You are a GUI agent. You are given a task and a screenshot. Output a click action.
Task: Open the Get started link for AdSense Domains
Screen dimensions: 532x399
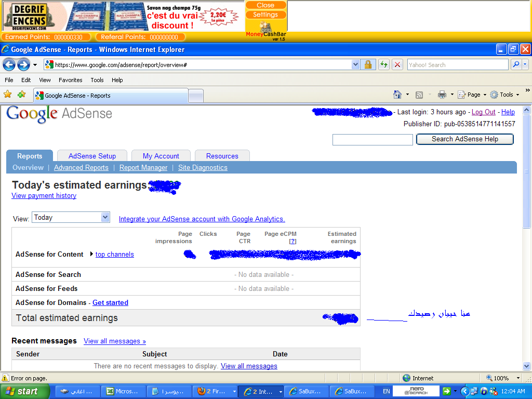[110, 303]
